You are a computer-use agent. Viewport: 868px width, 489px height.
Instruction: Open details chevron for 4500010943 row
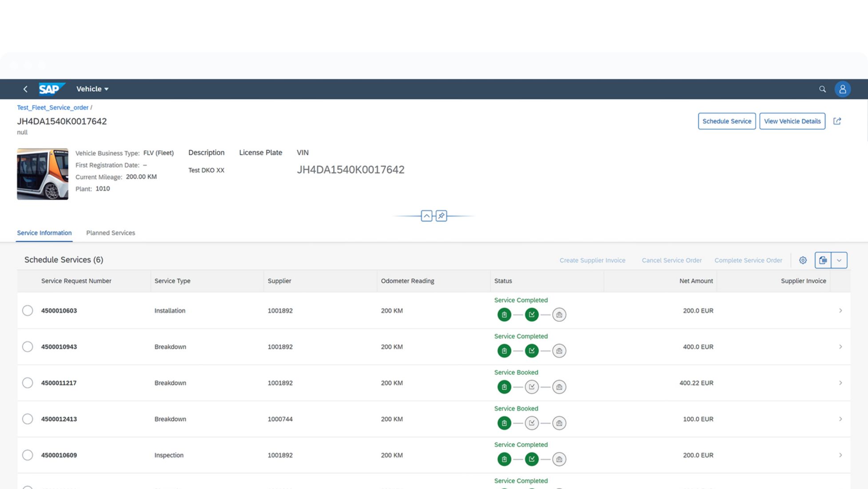(x=840, y=347)
